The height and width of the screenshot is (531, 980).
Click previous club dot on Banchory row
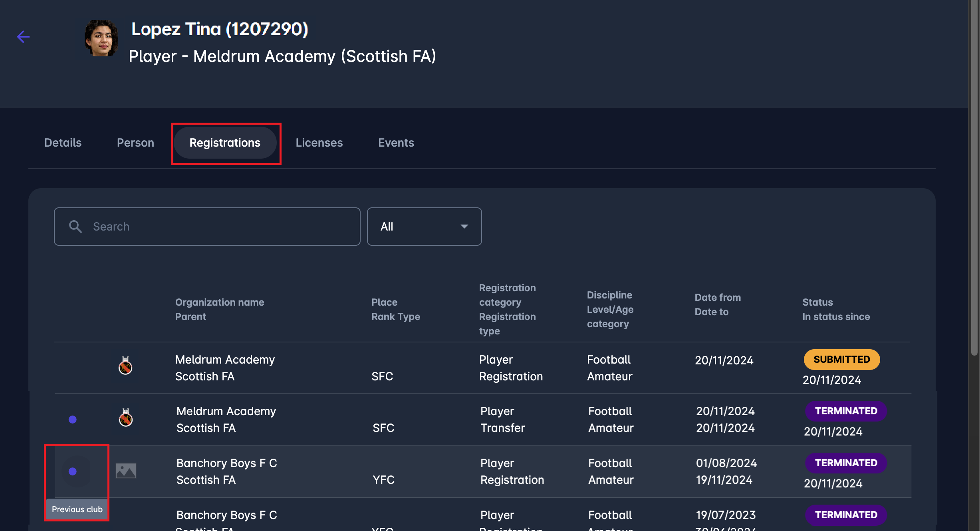click(x=73, y=471)
